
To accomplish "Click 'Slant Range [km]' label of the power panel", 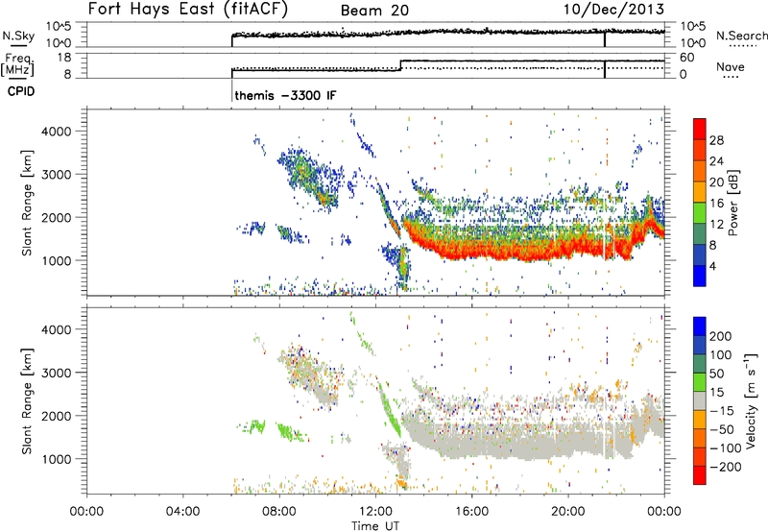I will tap(27, 203).
